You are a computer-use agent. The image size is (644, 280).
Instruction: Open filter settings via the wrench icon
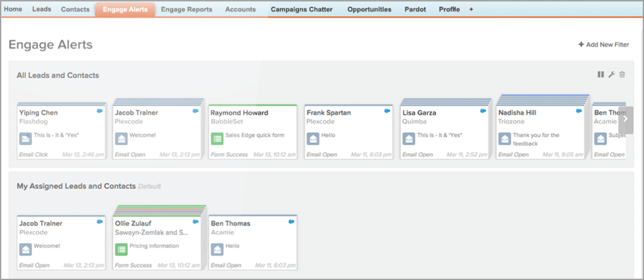(x=611, y=74)
